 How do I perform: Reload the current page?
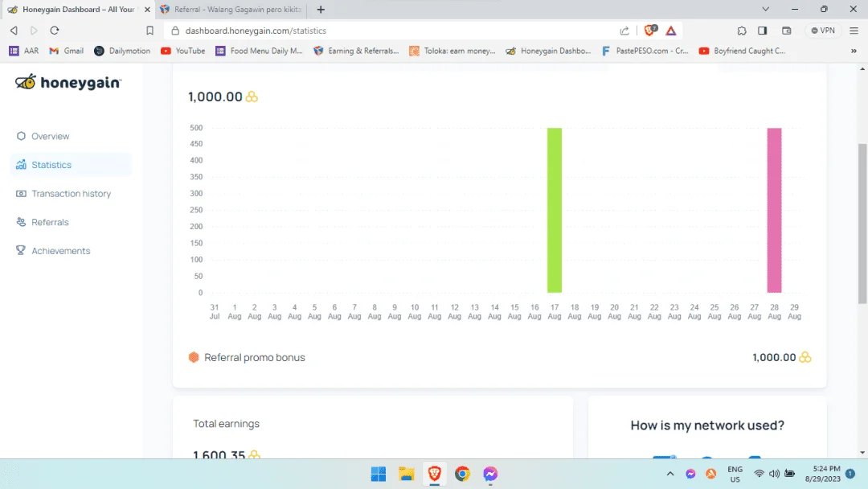coord(55,31)
